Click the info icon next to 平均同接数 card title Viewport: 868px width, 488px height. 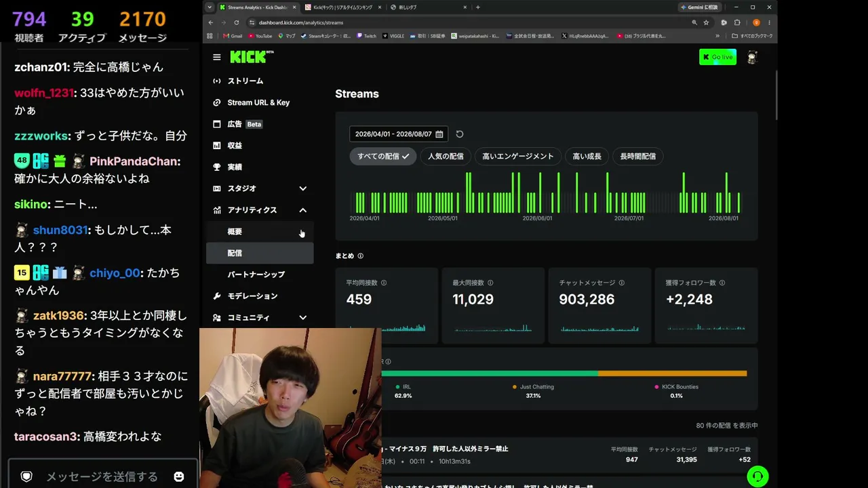[x=384, y=283]
